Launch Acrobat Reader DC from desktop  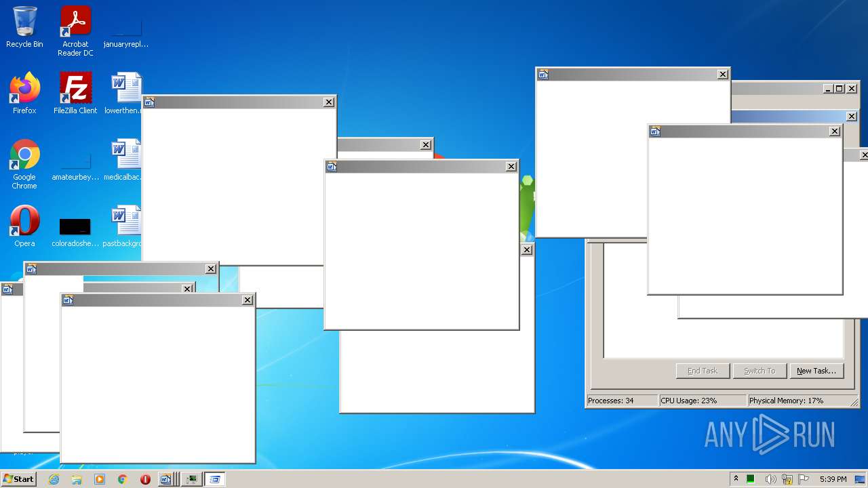click(x=75, y=31)
